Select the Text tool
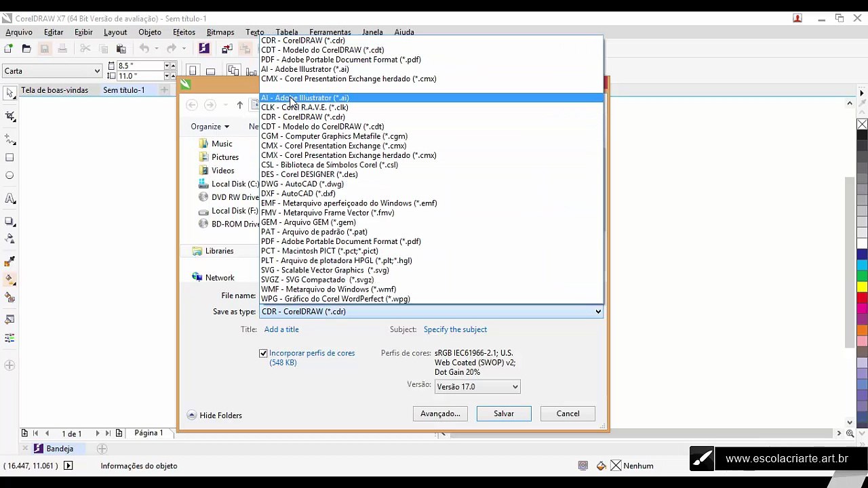 [9, 199]
